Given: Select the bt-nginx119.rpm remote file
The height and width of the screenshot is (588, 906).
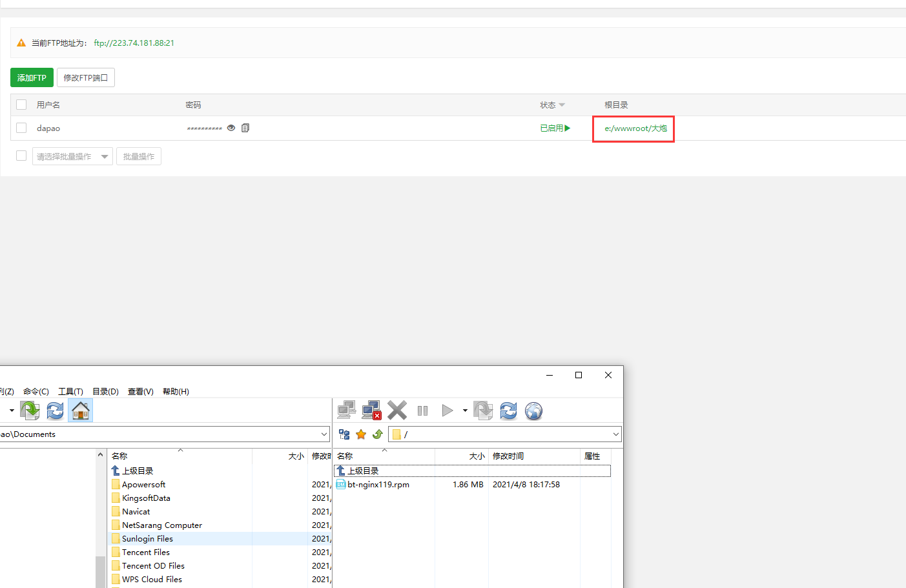Looking at the screenshot, I should 378,485.
